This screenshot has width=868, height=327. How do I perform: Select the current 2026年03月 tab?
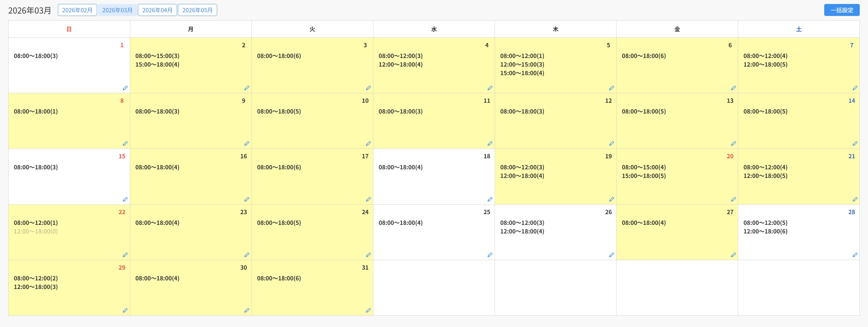[117, 10]
